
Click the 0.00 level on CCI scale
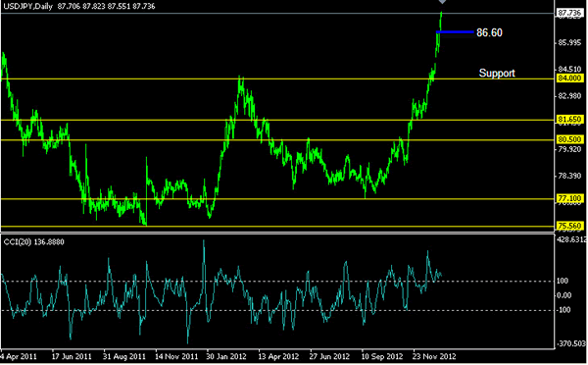564,295
